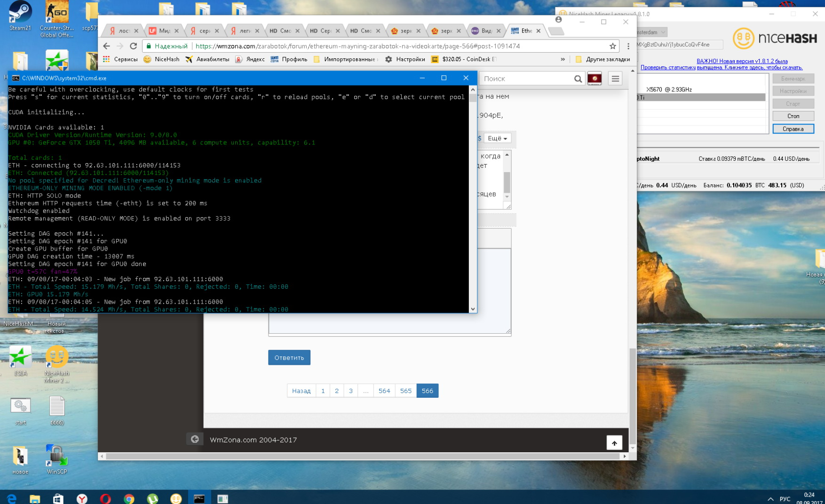
Task: Click the scroll-to-top arrow in the footer
Action: (614, 443)
